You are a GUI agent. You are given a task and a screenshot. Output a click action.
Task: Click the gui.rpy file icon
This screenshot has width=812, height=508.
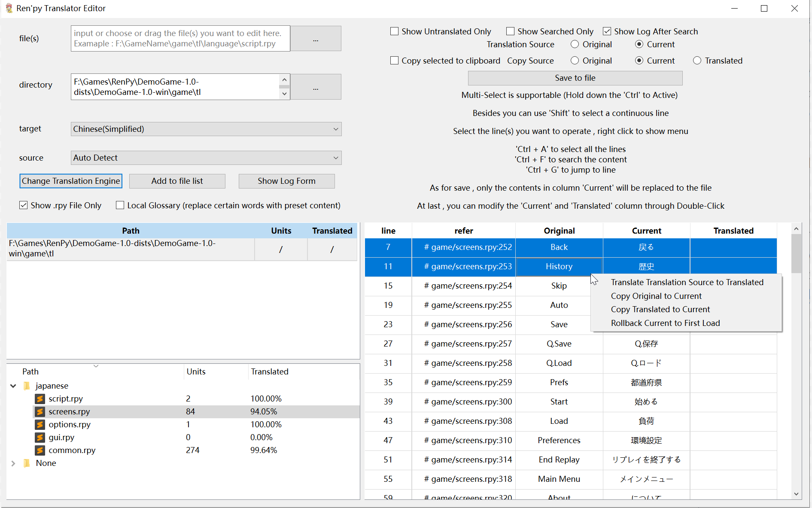[x=40, y=437]
